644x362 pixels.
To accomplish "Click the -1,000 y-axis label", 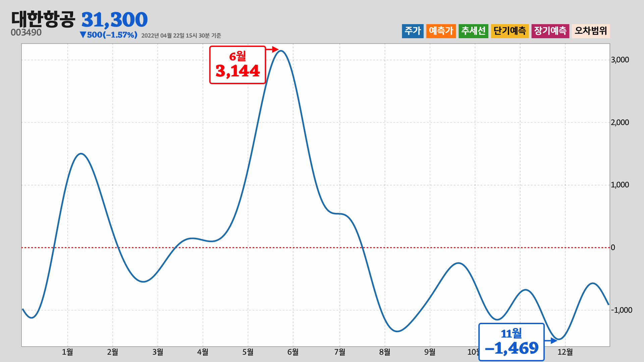I will (622, 310).
